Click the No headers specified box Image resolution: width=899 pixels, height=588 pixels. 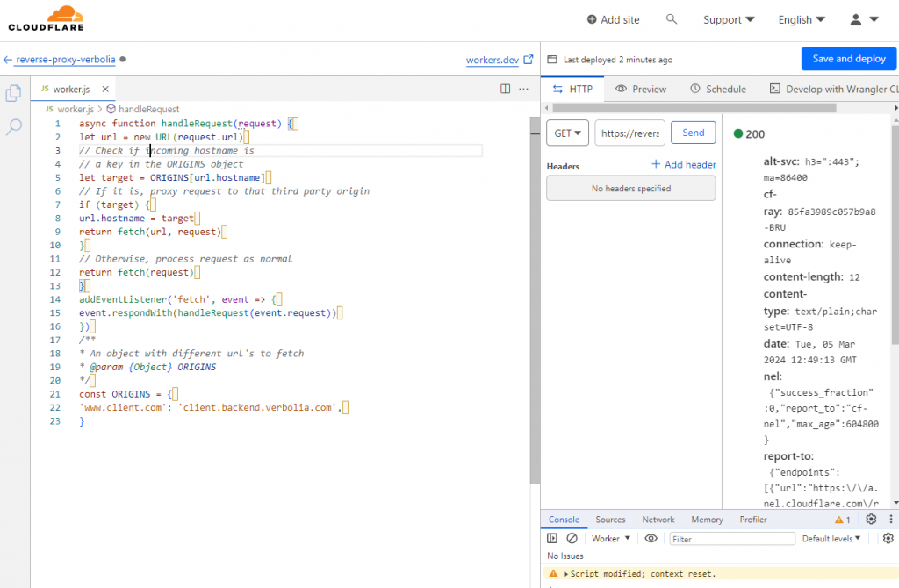pyautogui.click(x=630, y=188)
